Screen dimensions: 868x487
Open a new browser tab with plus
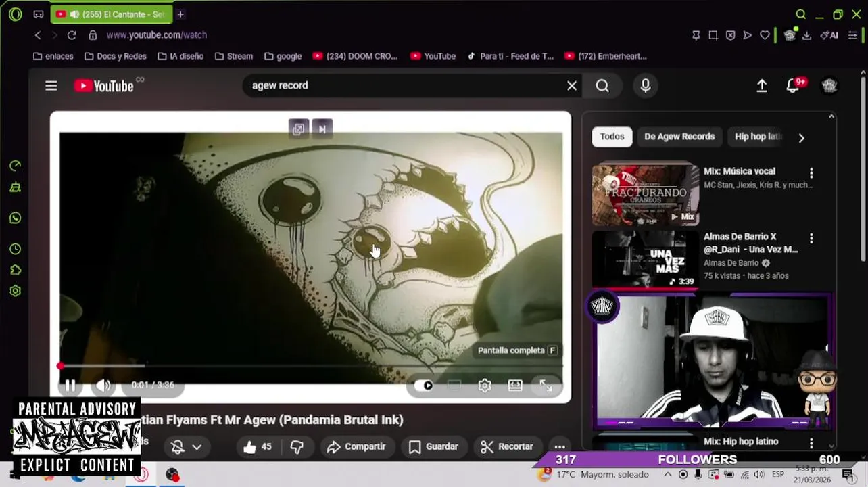tap(180, 14)
